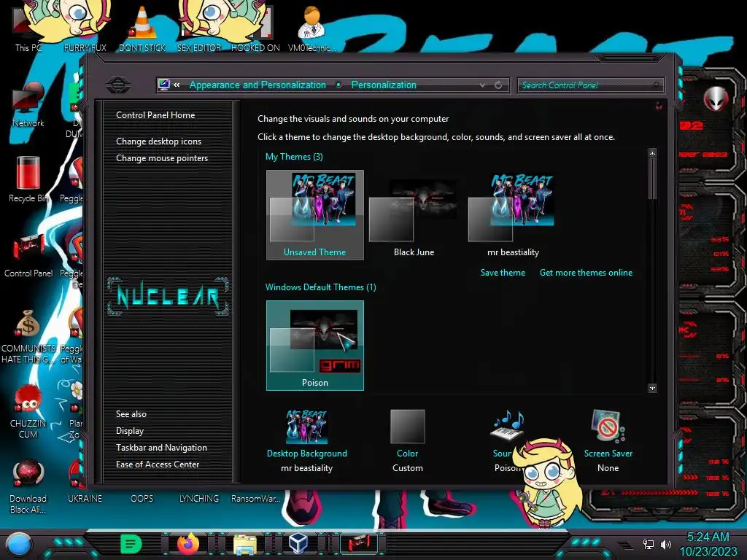Click the Control Panel taskbar button

coord(359,544)
